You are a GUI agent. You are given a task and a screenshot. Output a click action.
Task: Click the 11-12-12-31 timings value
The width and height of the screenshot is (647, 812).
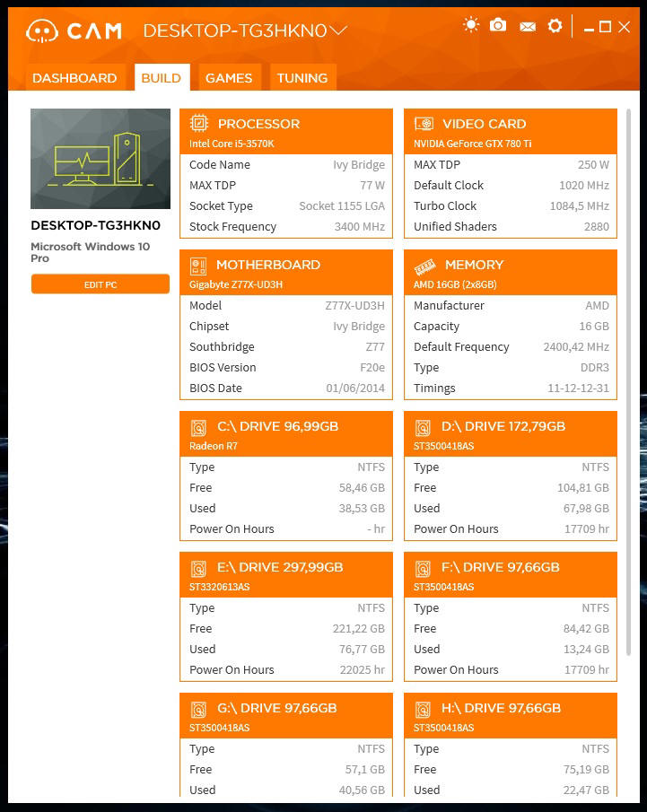(x=578, y=388)
